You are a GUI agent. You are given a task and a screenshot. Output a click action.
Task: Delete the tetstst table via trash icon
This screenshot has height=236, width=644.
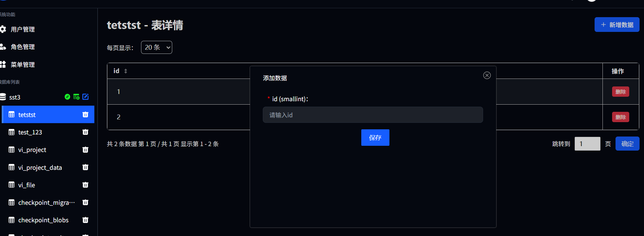point(85,115)
